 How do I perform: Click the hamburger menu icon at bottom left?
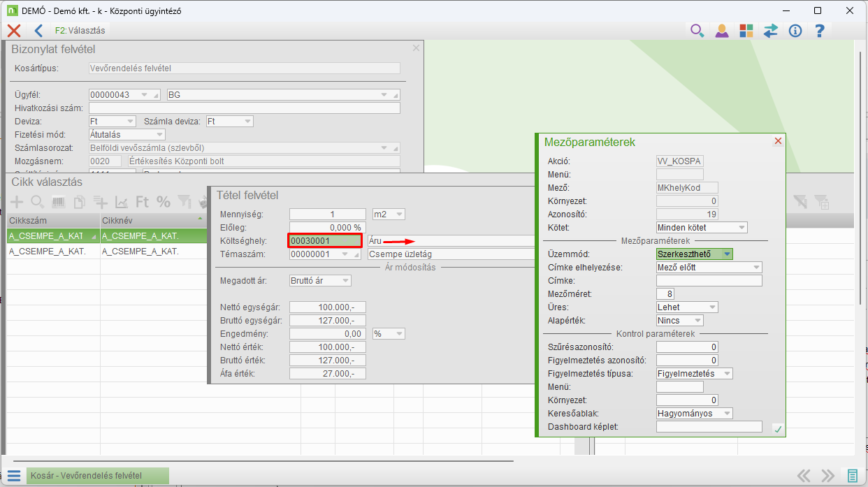click(x=14, y=476)
